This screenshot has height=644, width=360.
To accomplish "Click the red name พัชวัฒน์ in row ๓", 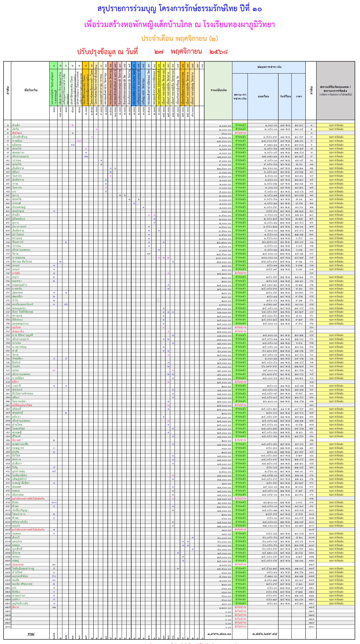I will tap(17, 133).
